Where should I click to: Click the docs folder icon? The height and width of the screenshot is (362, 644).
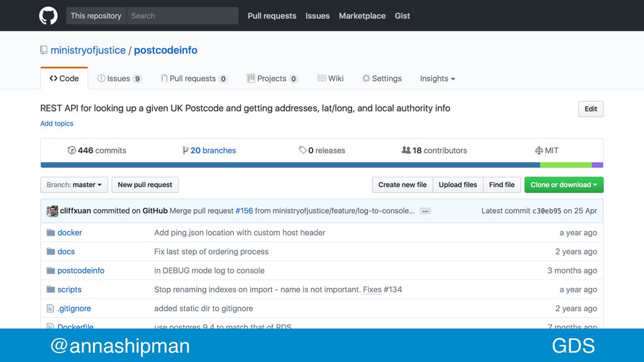50,251
